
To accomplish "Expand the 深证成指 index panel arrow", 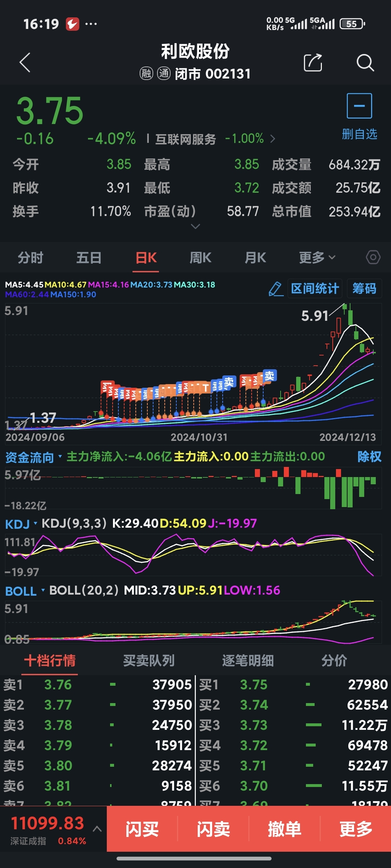I will (97, 829).
